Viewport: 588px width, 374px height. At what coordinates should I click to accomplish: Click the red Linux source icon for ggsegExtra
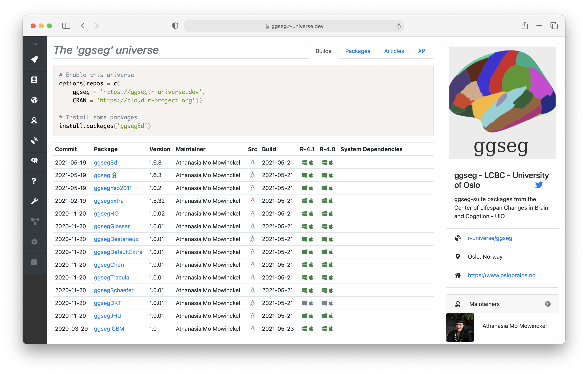point(252,201)
